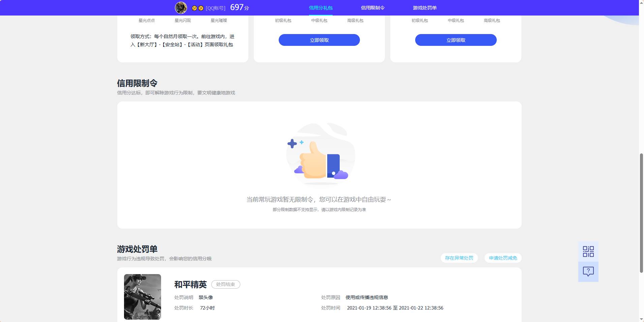
Task: Click the 星光点点 label
Action: pos(147,21)
